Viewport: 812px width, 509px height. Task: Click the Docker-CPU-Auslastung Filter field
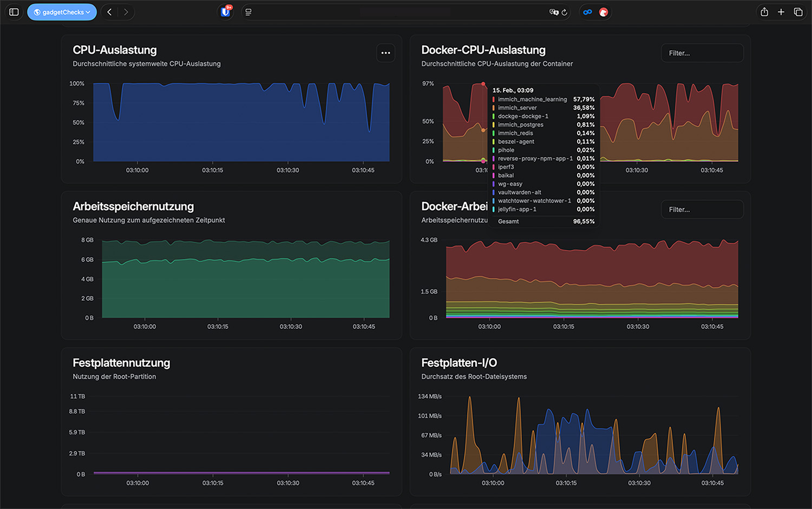point(702,53)
